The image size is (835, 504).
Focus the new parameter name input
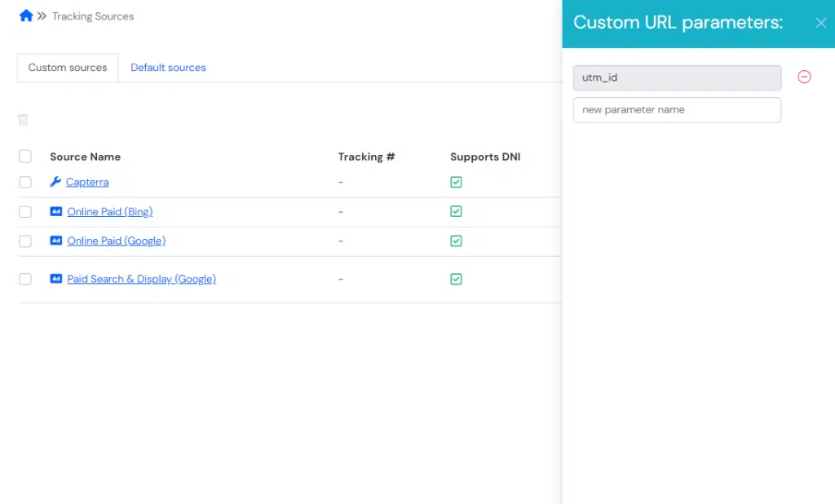coord(677,110)
